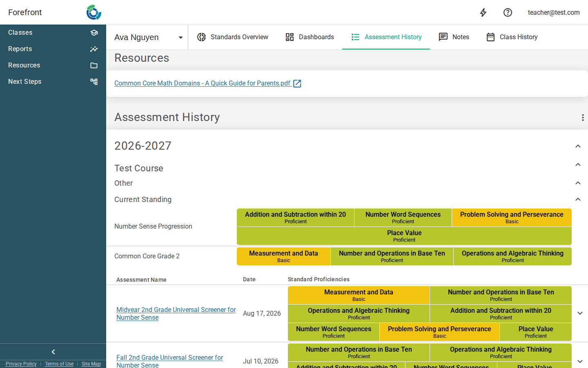This screenshot has height=368, width=588.
Task: Collapse the Test Course section
Action: coord(578,164)
